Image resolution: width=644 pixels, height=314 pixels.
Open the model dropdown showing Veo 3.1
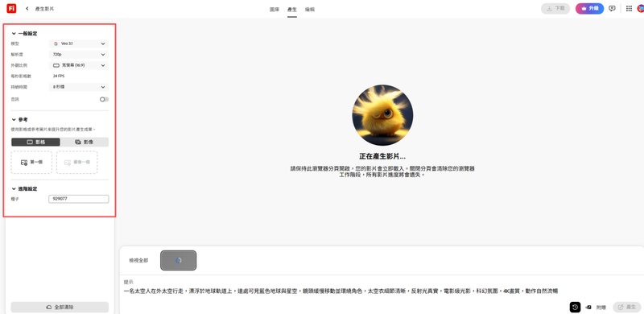pyautogui.click(x=78, y=43)
